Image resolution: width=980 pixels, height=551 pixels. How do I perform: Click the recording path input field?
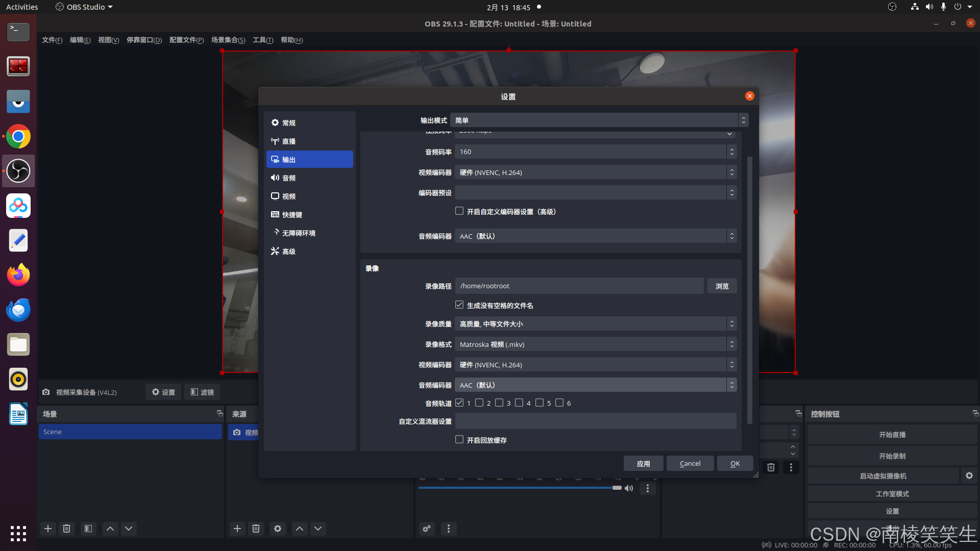tap(579, 286)
